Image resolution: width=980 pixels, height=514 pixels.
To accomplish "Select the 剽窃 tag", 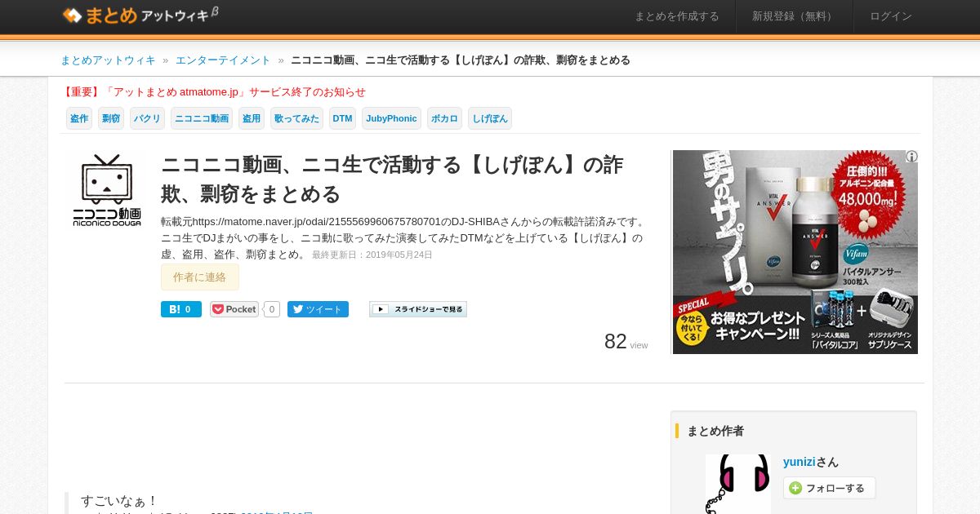I will click(x=111, y=118).
